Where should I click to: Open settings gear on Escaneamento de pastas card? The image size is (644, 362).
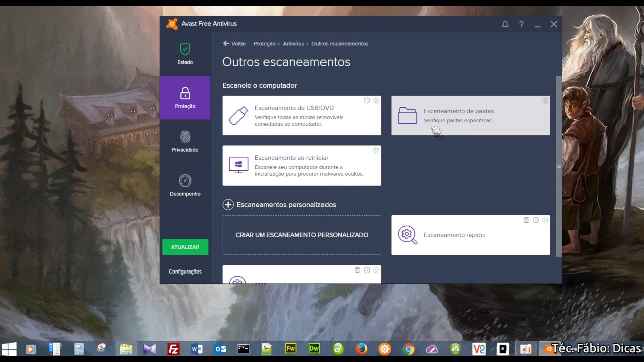click(x=545, y=100)
